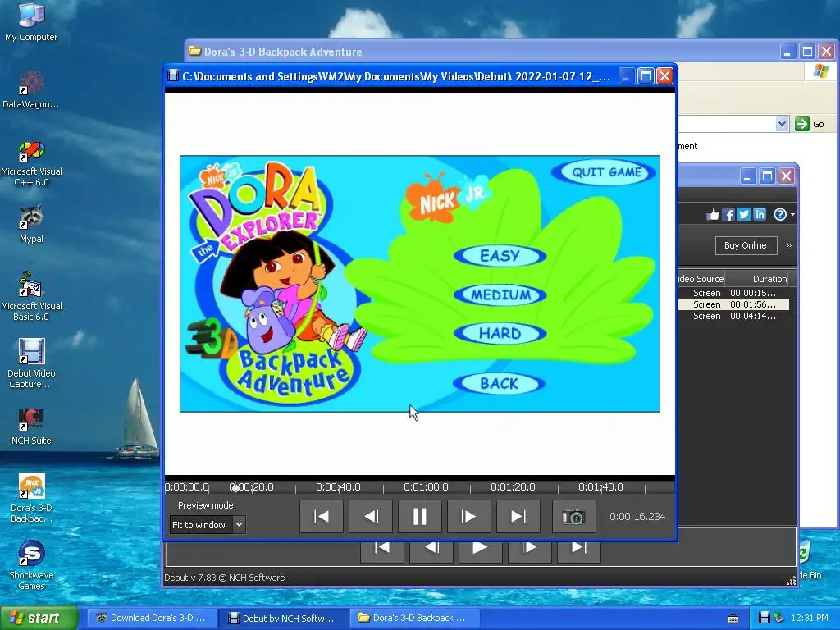Click the Buy Online button
The height and width of the screenshot is (630, 840).
(x=746, y=245)
